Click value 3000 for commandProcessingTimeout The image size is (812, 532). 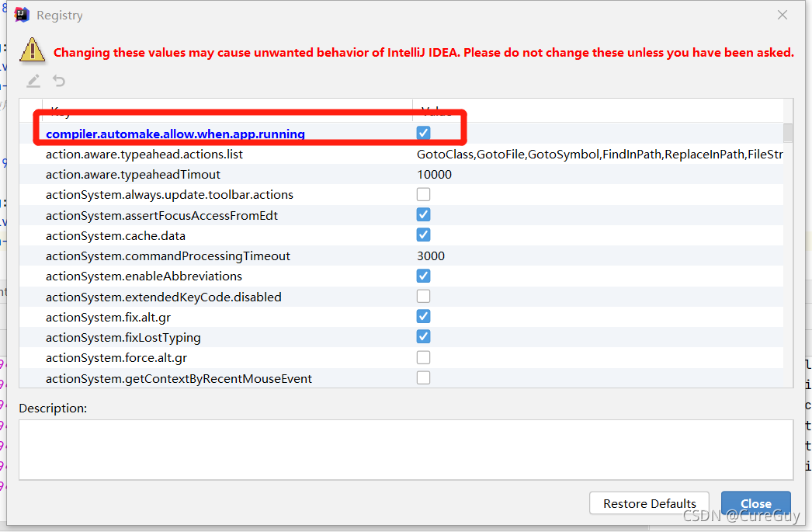pos(430,256)
